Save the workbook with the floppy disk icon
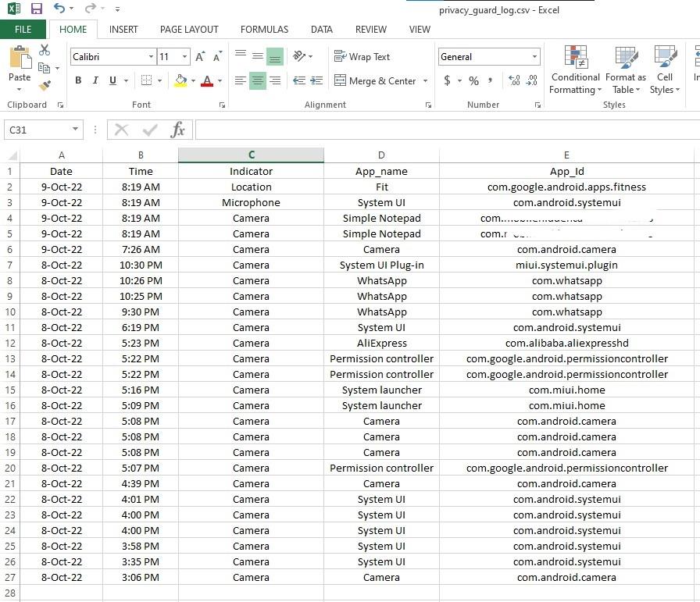 36,9
